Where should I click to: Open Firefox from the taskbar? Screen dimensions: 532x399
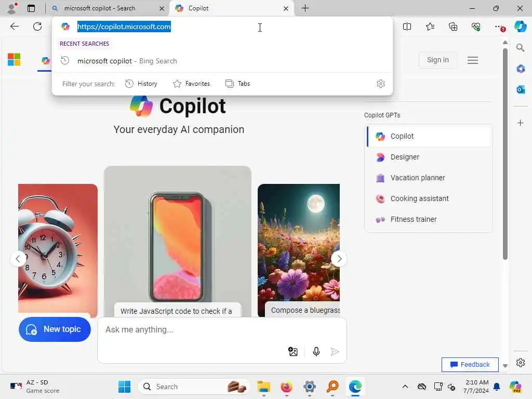(286, 387)
